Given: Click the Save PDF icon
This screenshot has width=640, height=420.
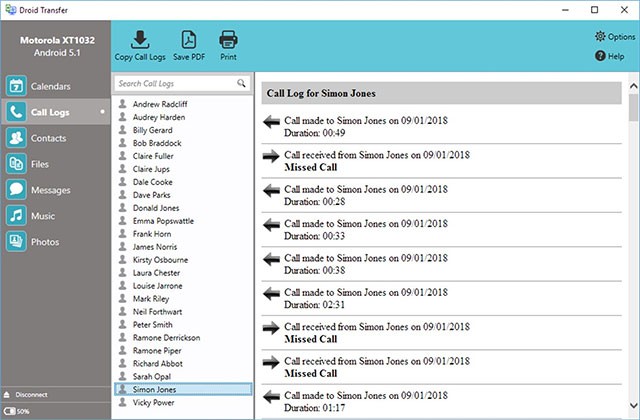Looking at the screenshot, I should [x=187, y=40].
